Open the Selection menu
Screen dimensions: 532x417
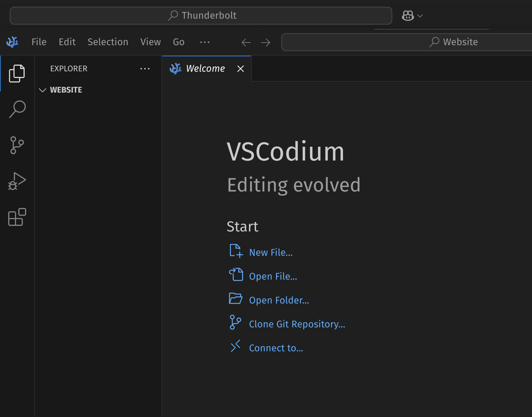(108, 42)
